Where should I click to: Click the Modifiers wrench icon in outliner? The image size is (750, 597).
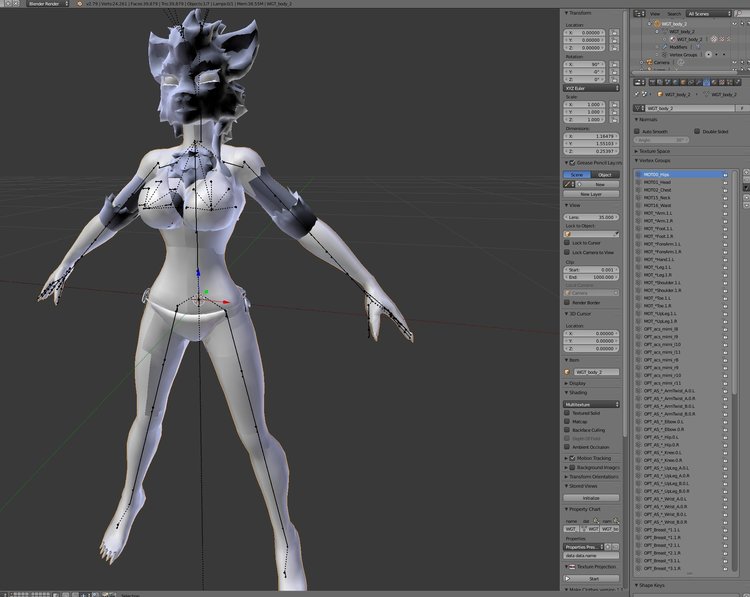pyautogui.click(x=664, y=47)
